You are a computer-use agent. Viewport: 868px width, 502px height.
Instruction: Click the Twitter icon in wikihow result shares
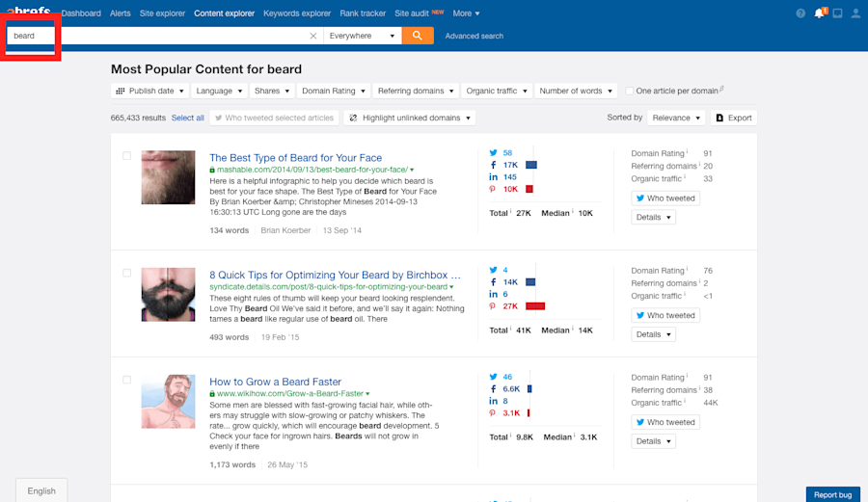click(493, 377)
